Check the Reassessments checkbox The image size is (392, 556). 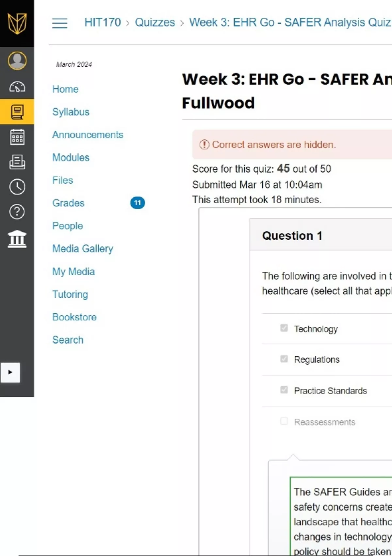click(284, 421)
